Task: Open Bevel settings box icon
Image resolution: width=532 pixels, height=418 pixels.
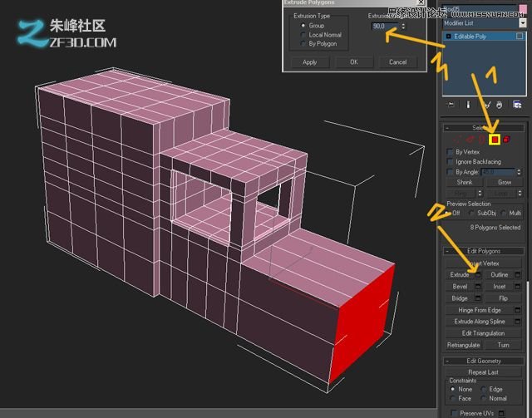Action: click(478, 287)
